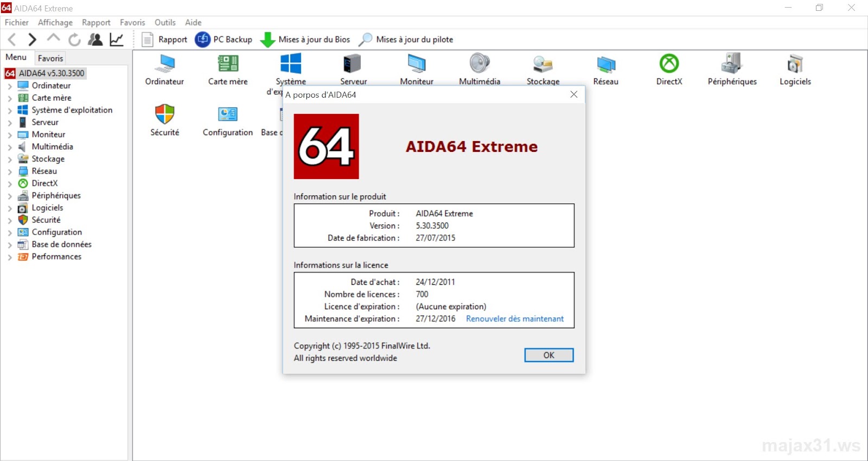Select Base de données in the tree
868x461 pixels.
(x=61, y=245)
